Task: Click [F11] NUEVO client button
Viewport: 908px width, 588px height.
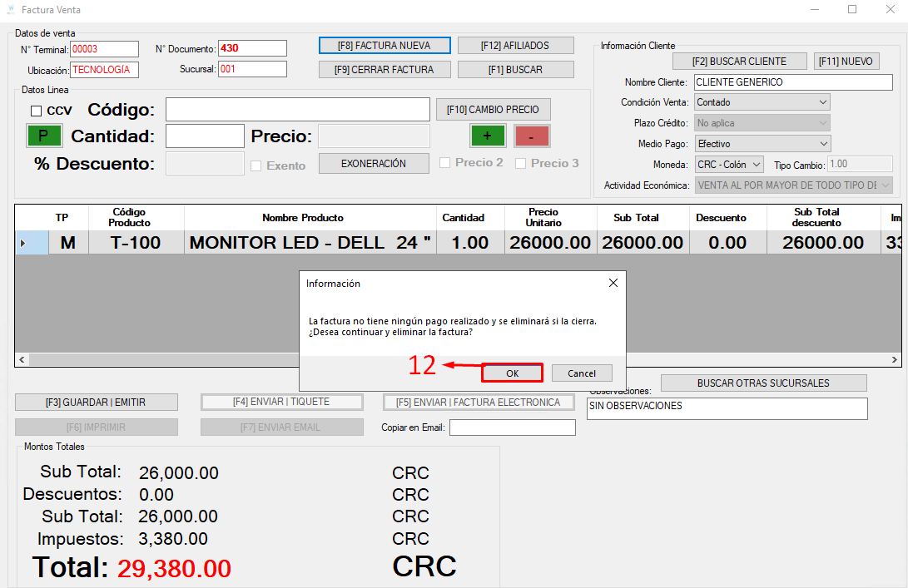Action: pos(846,62)
